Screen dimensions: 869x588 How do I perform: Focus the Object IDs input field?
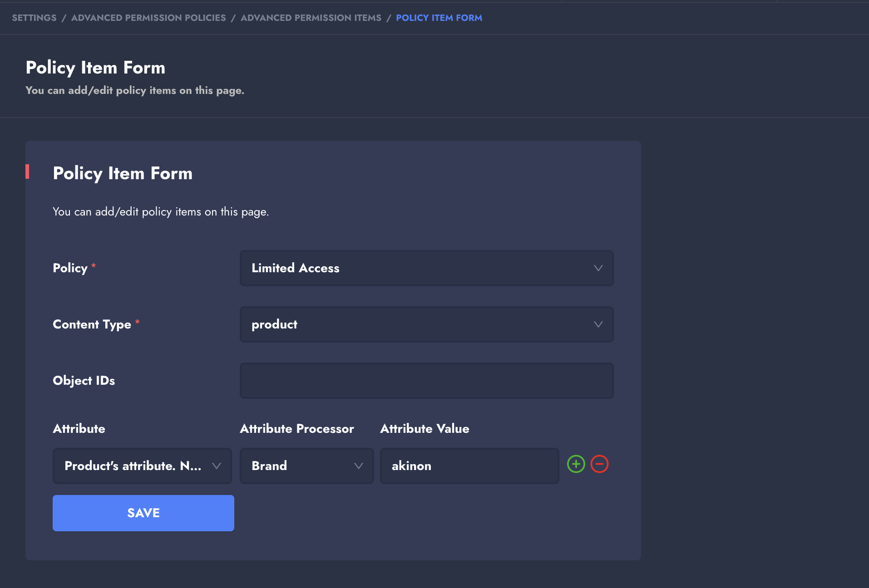pyautogui.click(x=426, y=381)
